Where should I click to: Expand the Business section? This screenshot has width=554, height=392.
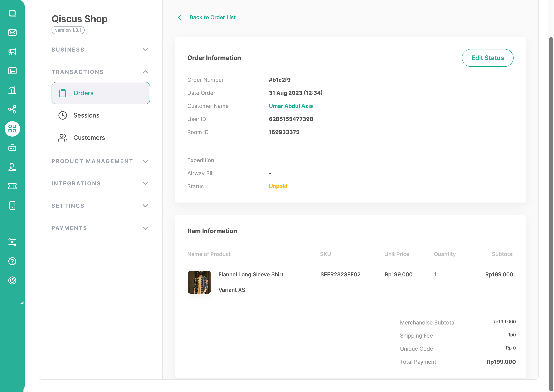pos(100,50)
